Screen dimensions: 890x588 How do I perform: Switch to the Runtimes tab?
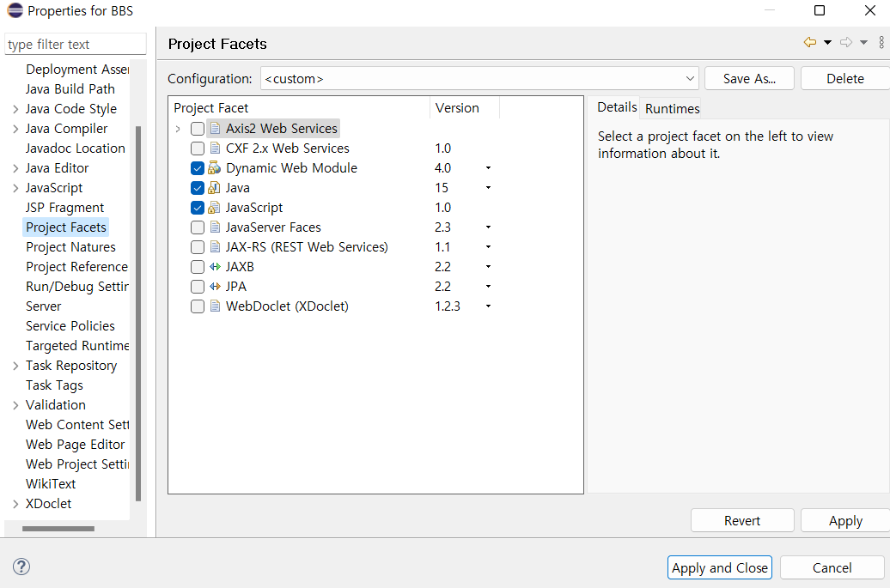click(672, 108)
